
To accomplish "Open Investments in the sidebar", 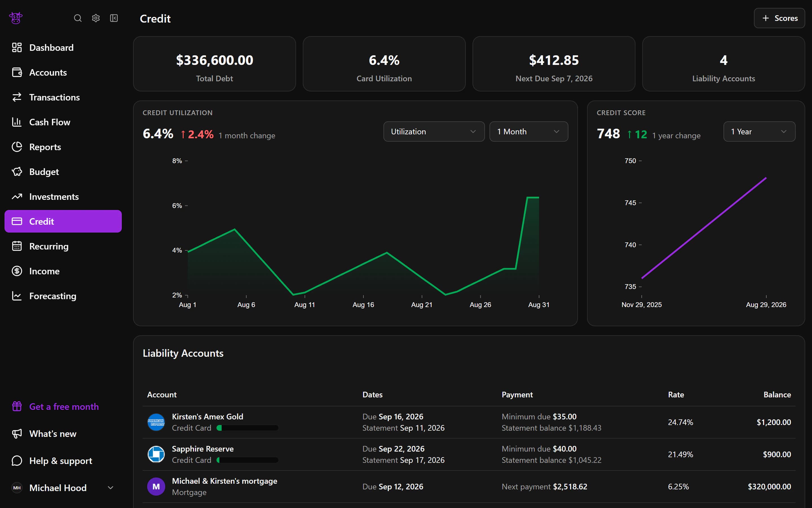I will (x=63, y=196).
